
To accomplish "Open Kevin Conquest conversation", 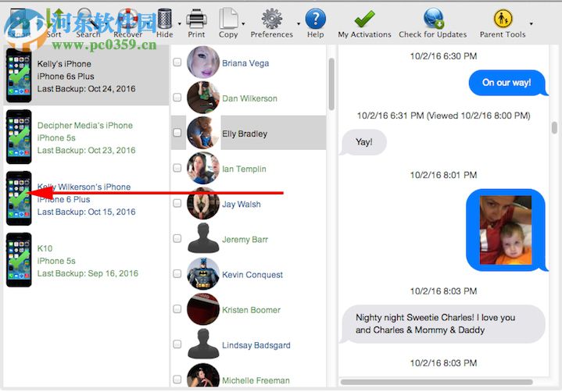I will pyautogui.click(x=249, y=273).
